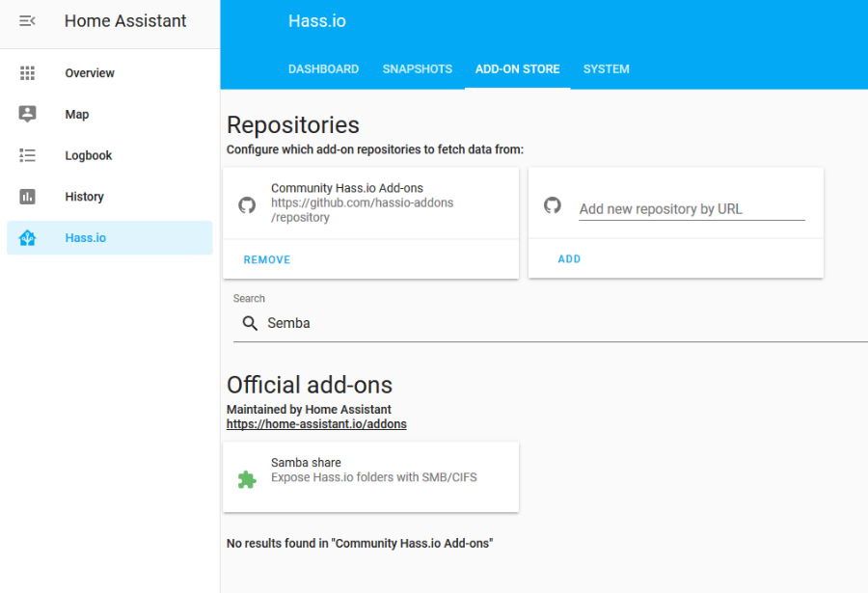The width and height of the screenshot is (868, 593).
Task: Open the home-assistant.io/addons link
Action: pos(316,424)
